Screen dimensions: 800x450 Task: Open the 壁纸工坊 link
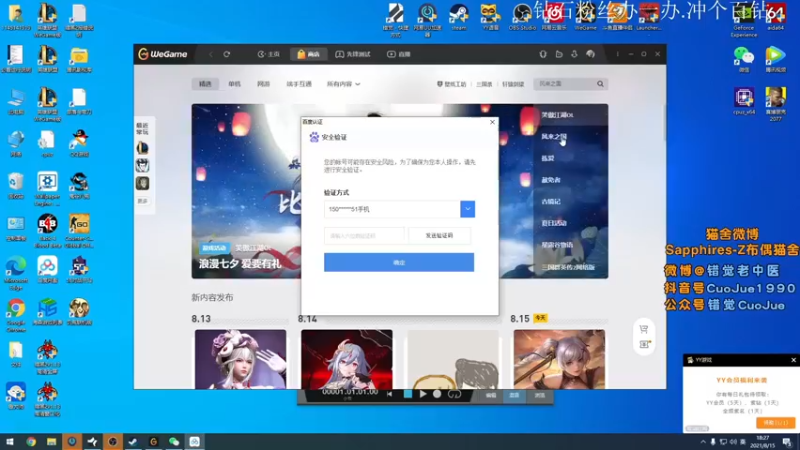coord(452,84)
